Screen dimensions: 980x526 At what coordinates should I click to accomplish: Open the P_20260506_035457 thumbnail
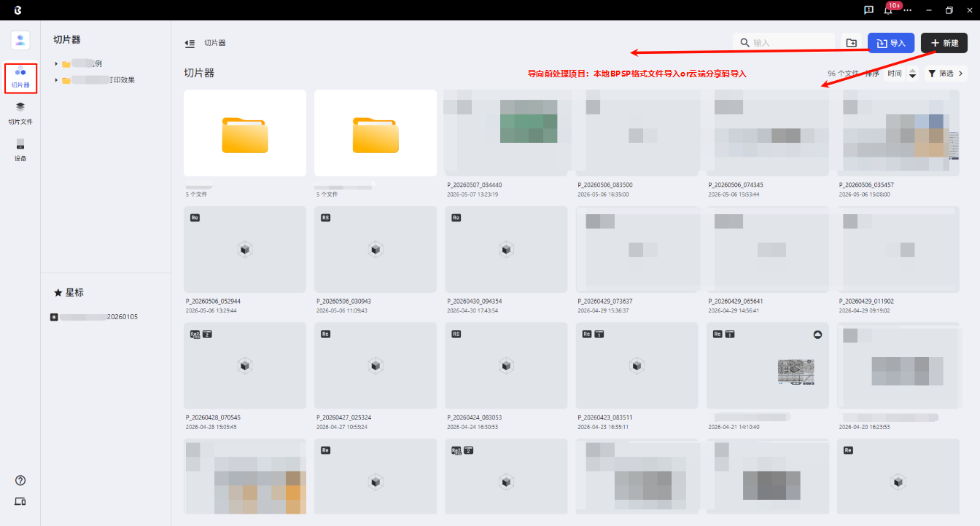[898, 133]
